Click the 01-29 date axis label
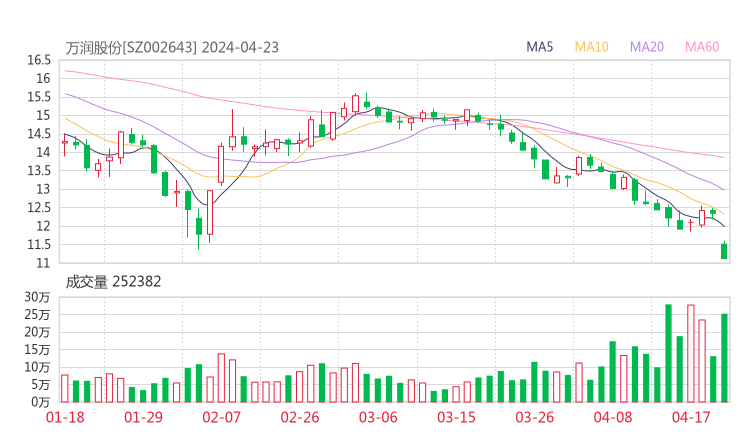This screenshot has height=440, width=740. click(143, 417)
